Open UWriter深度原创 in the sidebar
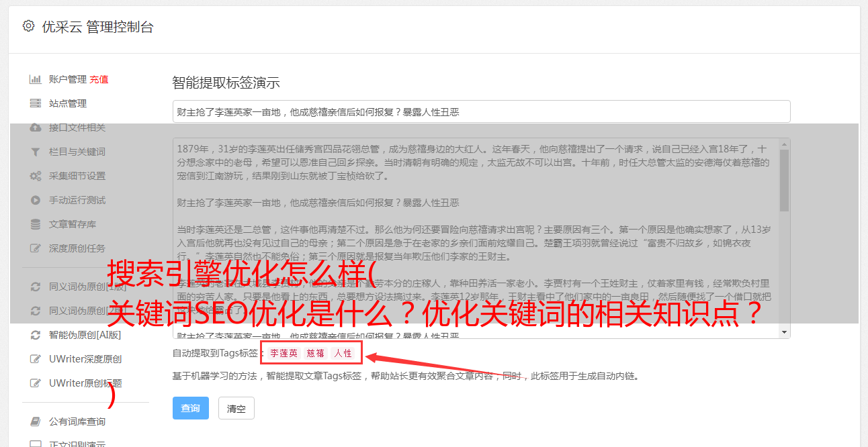This screenshot has height=447, width=868. [x=85, y=358]
